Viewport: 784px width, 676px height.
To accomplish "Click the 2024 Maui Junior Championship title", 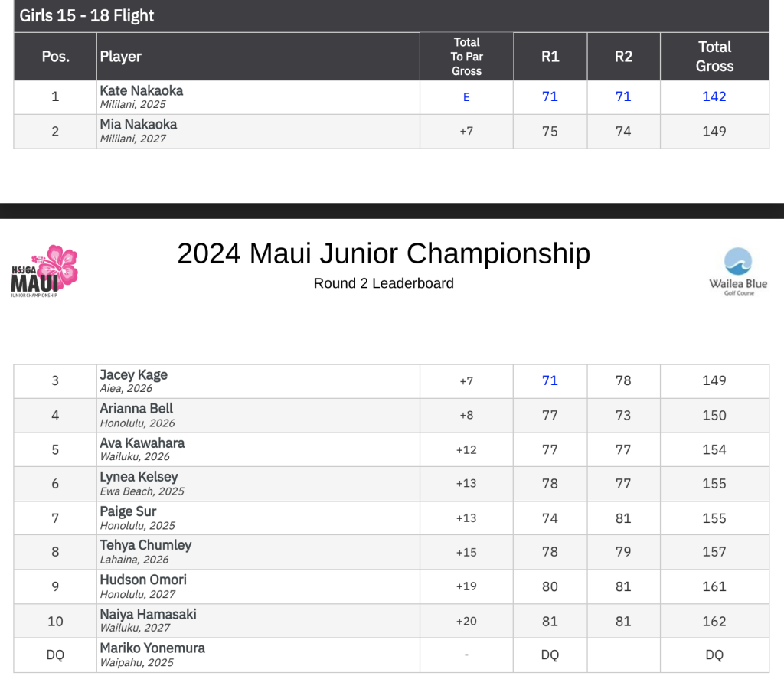I will 384,253.
